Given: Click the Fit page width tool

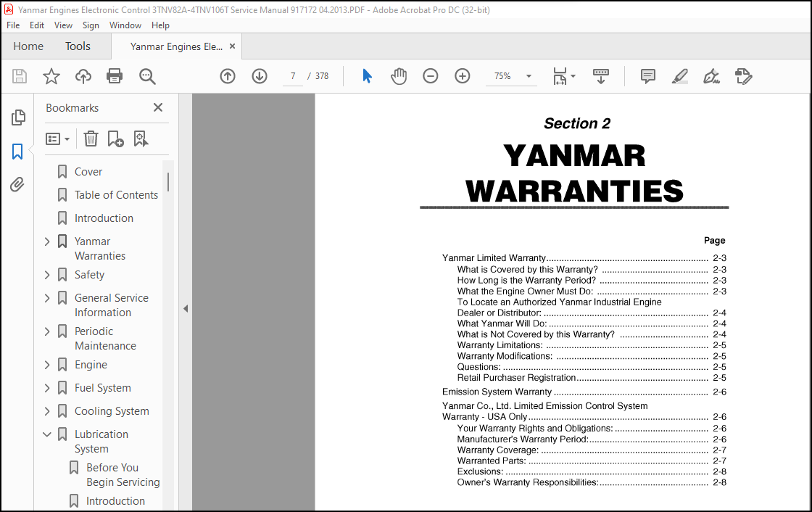Looking at the screenshot, I should coord(560,76).
